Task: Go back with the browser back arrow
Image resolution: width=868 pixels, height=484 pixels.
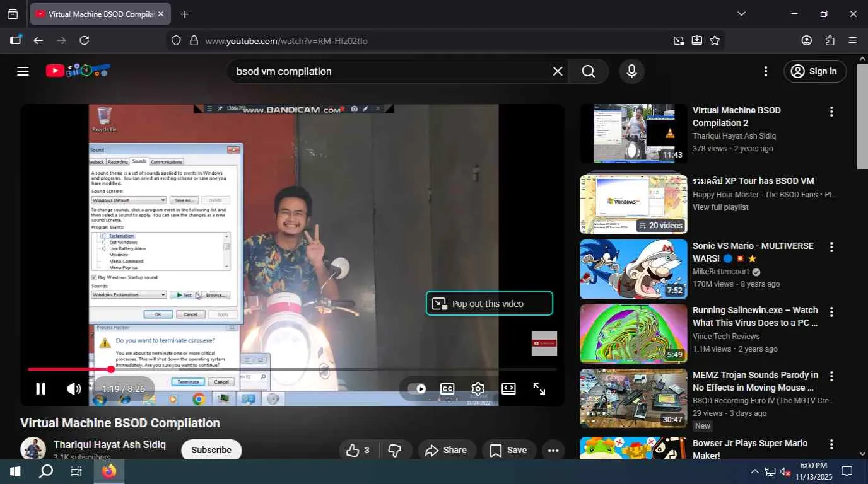Action: [x=38, y=40]
